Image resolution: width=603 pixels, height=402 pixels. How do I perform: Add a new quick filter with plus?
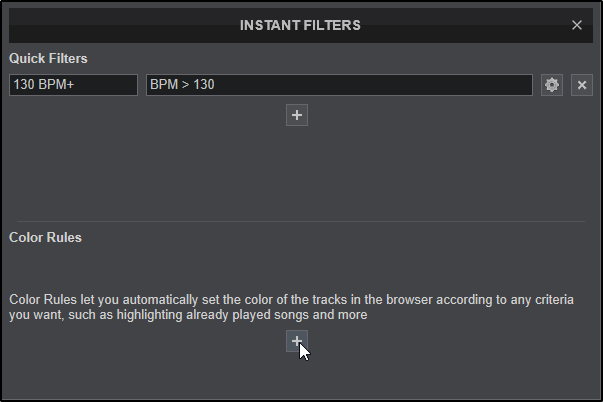(x=297, y=115)
